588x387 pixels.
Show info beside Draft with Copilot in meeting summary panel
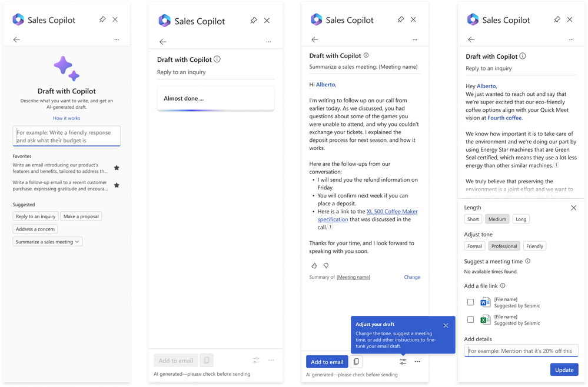(366, 55)
